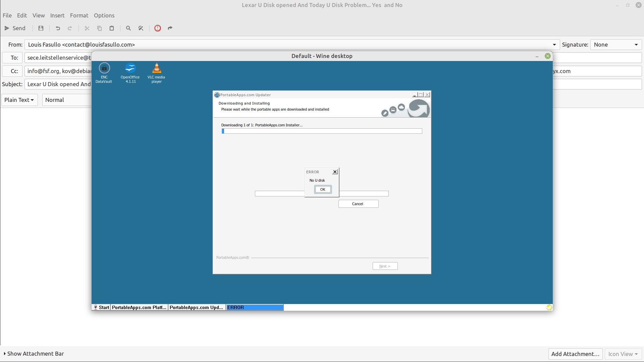Viewport: 644px width, 362px height.
Task: Switch to PortableApps.com Platf... taskbar item
Action: pyautogui.click(x=139, y=307)
